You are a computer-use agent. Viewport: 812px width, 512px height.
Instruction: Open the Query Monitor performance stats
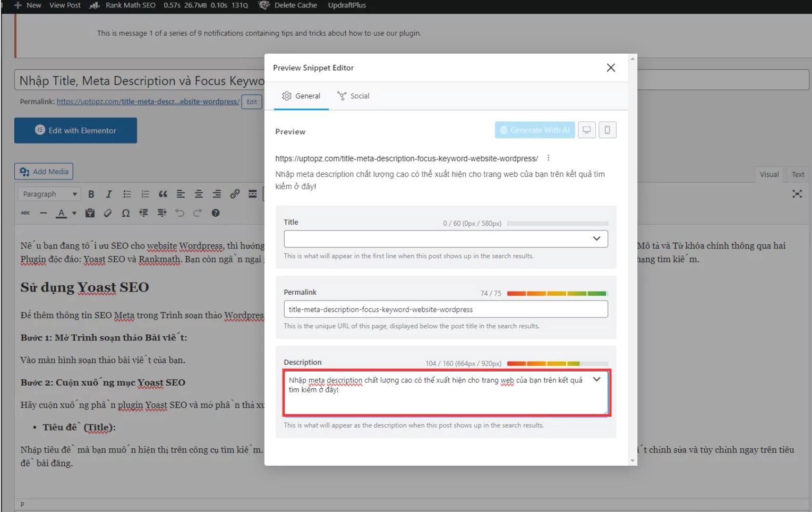tap(206, 5)
